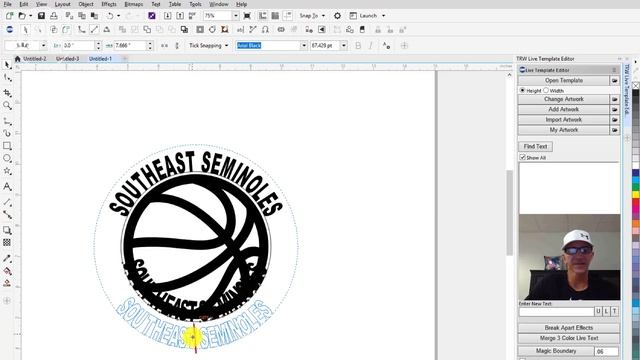Click the Enter New Text input field
Viewport: 640px width, 360px height.
point(556,311)
